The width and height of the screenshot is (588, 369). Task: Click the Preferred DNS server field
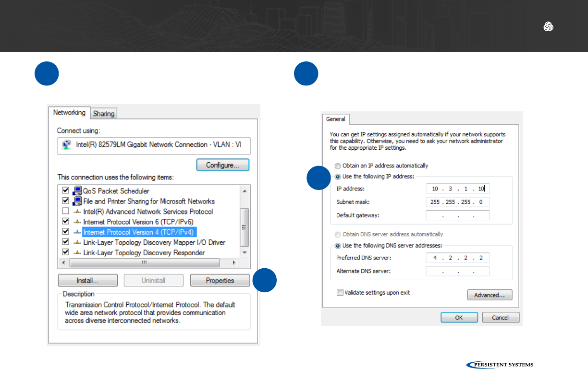tap(458, 258)
